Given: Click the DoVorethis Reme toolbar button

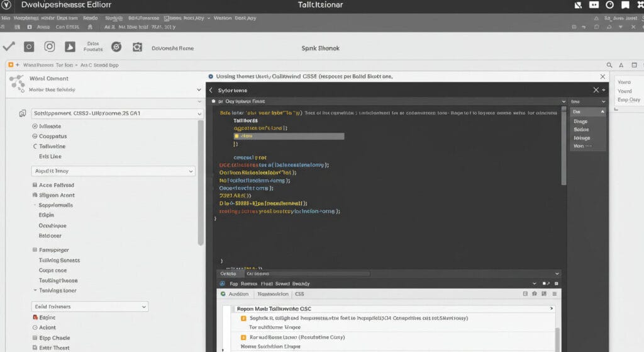Looking at the screenshot, I should click(x=172, y=48).
